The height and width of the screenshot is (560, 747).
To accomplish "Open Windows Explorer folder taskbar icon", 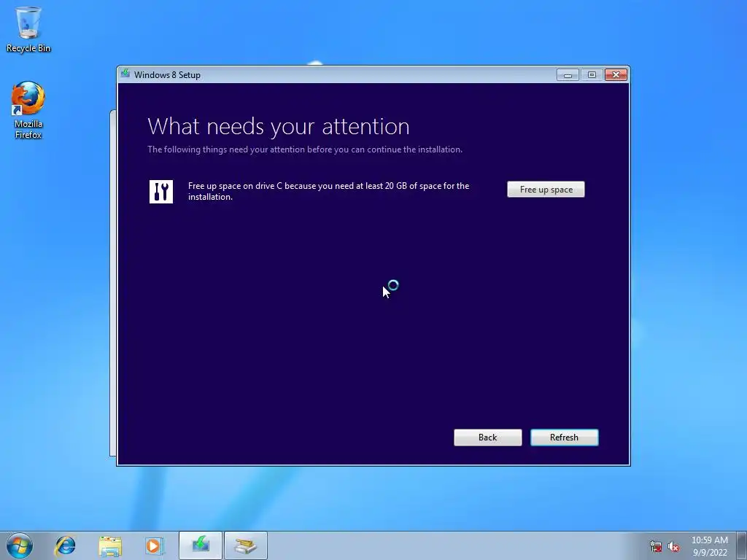I will tap(110, 545).
